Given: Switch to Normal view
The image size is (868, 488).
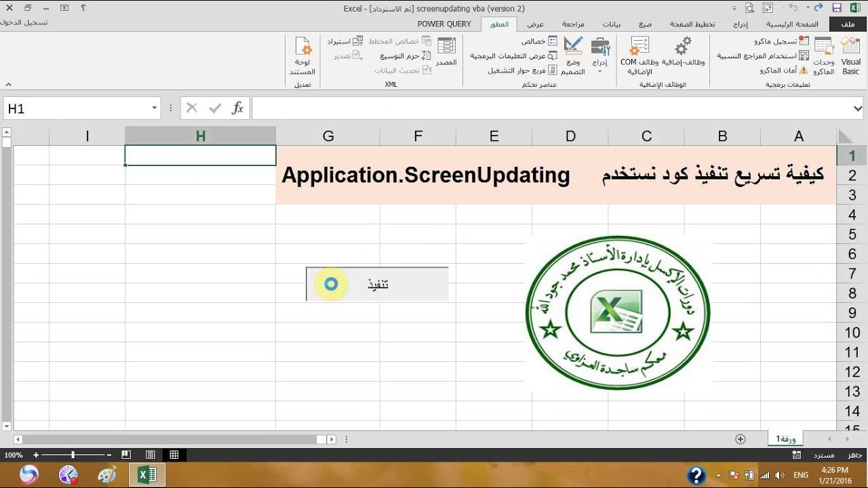Looking at the screenshot, I should pos(174,455).
